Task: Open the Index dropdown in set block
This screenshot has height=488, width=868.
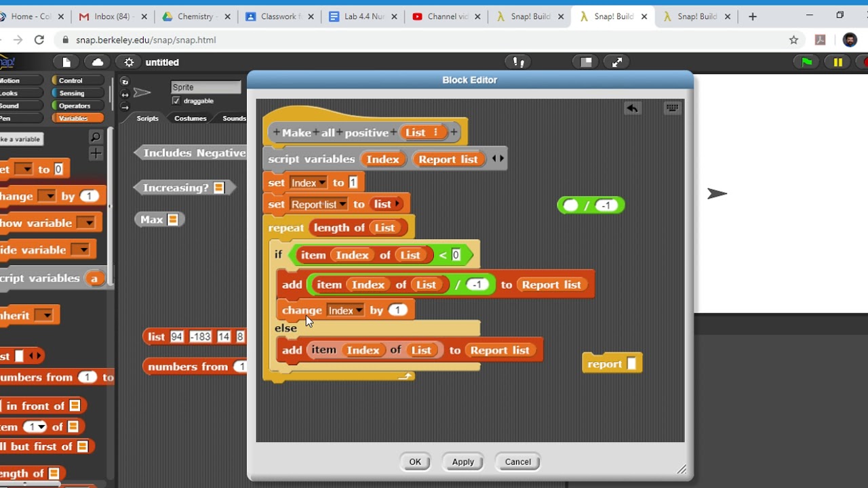Action: click(x=321, y=183)
